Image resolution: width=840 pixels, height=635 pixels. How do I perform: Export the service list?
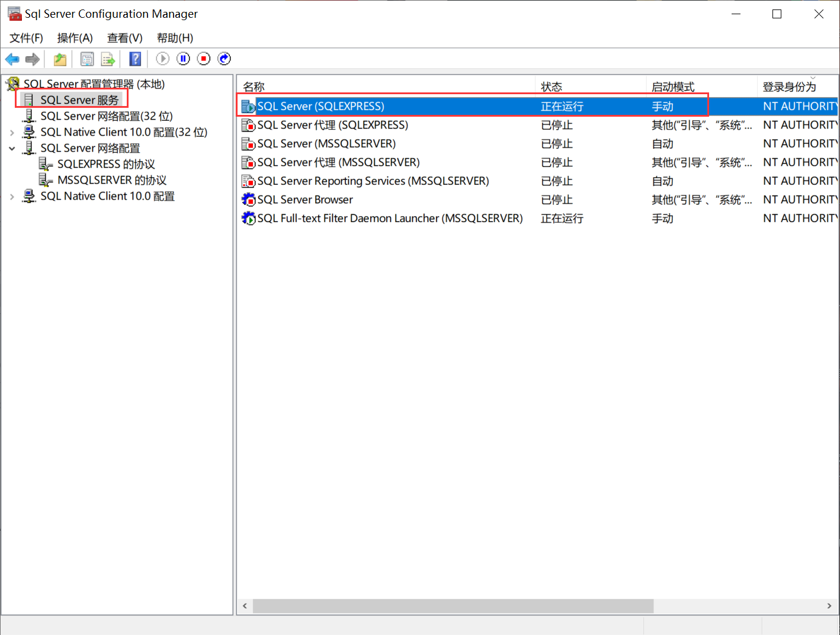[x=108, y=59]
